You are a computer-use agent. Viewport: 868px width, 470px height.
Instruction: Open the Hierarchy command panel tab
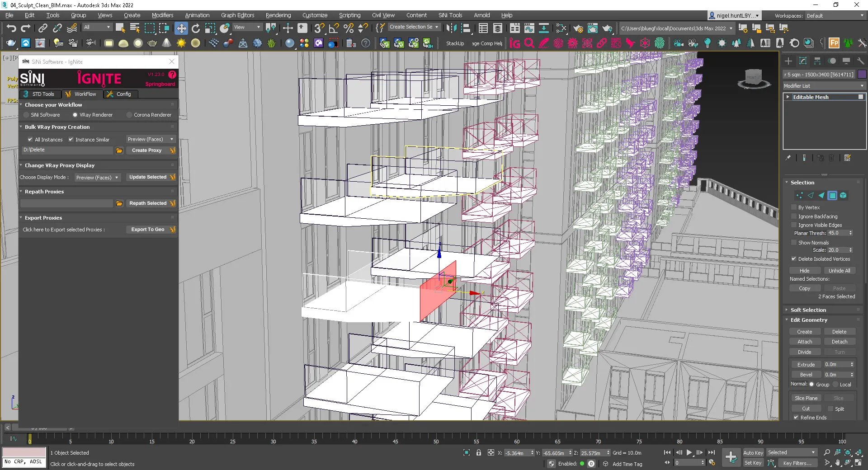click(817, 61)
